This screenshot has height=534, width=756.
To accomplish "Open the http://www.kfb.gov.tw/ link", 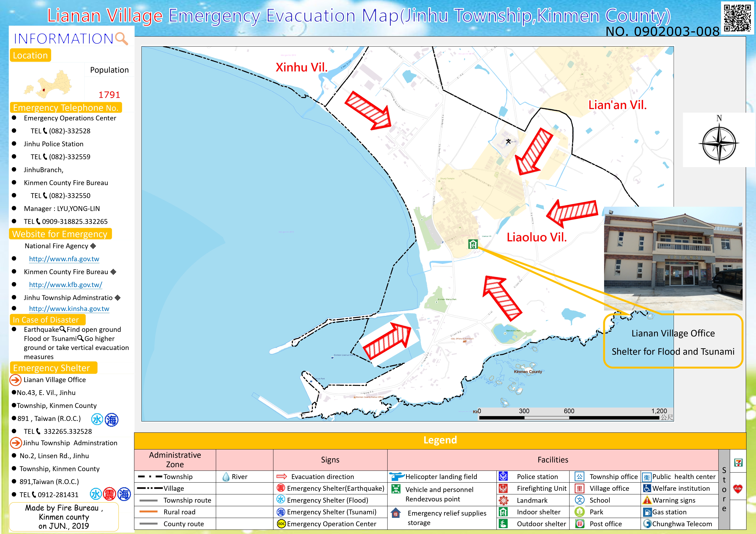I will pyautogui.click(x=66, y=285).
